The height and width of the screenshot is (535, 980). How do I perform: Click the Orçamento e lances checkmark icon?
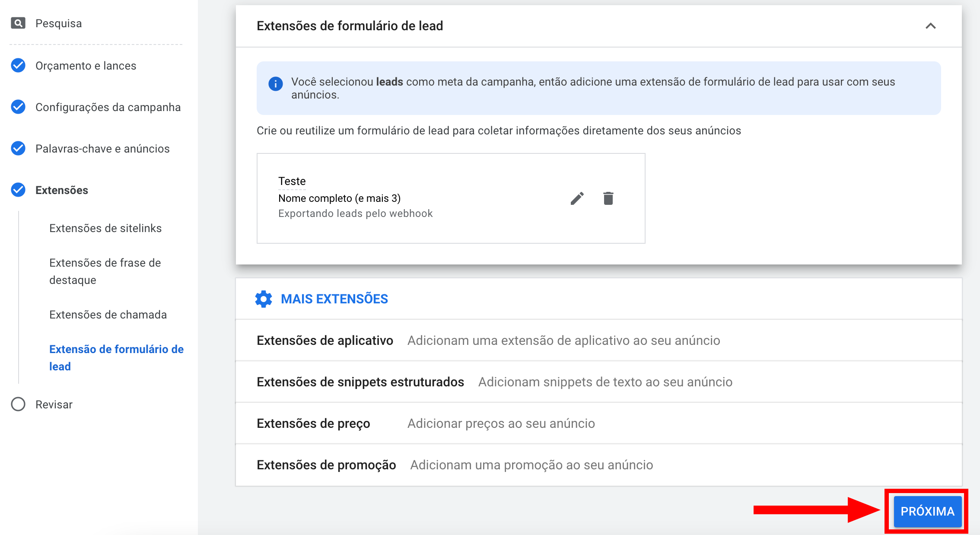click(18, 65)
